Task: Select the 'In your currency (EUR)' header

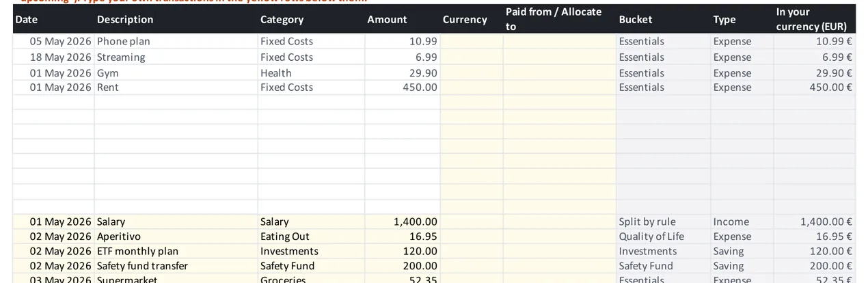Action: (814, 19)
